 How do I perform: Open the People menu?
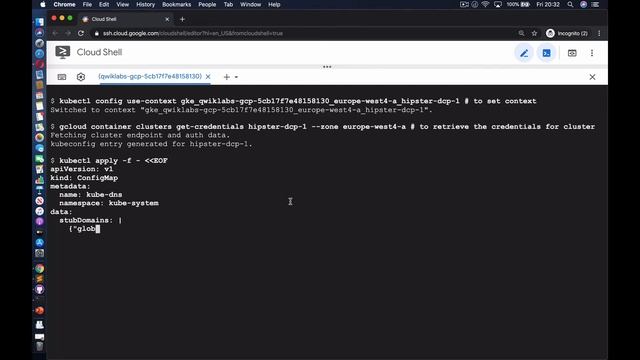(207, 4)
